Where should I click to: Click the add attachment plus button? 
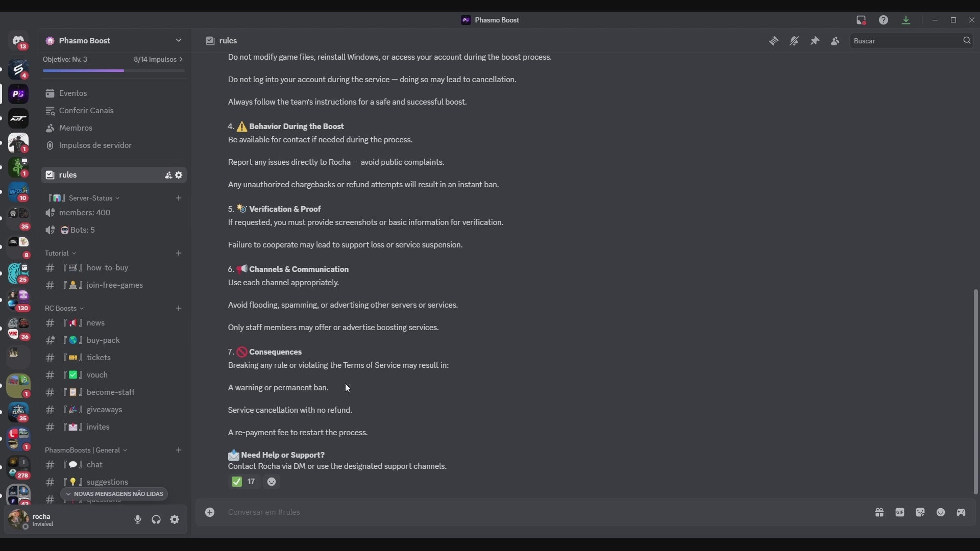coord(210,512)
